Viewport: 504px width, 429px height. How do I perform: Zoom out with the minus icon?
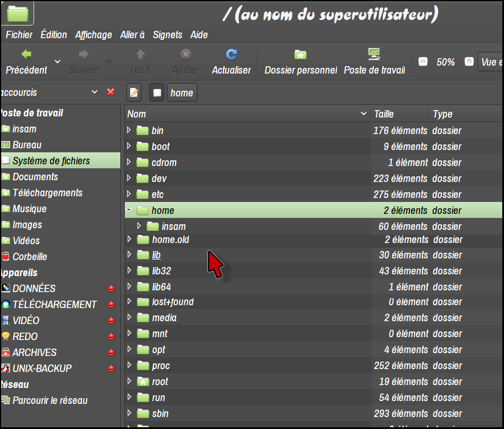tap(422, 62)
